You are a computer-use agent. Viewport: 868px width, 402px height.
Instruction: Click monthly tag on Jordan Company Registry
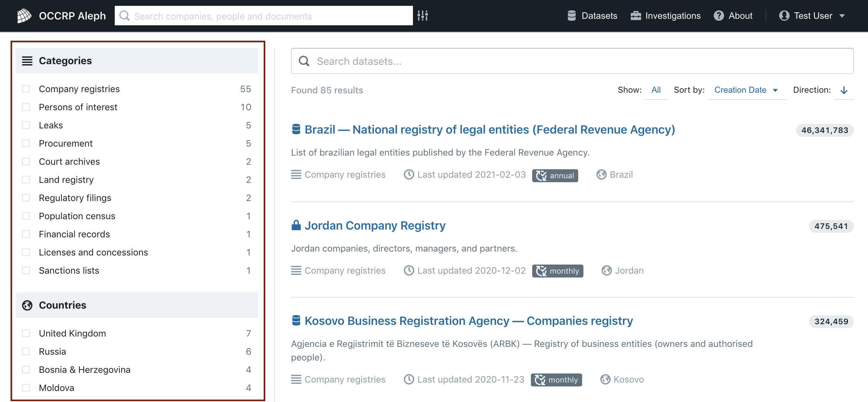coord(558,271)
